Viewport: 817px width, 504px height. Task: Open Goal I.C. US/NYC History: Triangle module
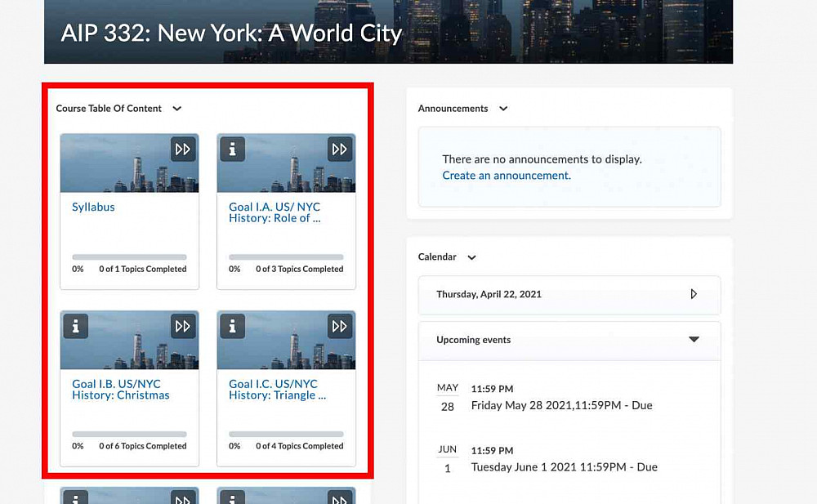coord(277,390)
